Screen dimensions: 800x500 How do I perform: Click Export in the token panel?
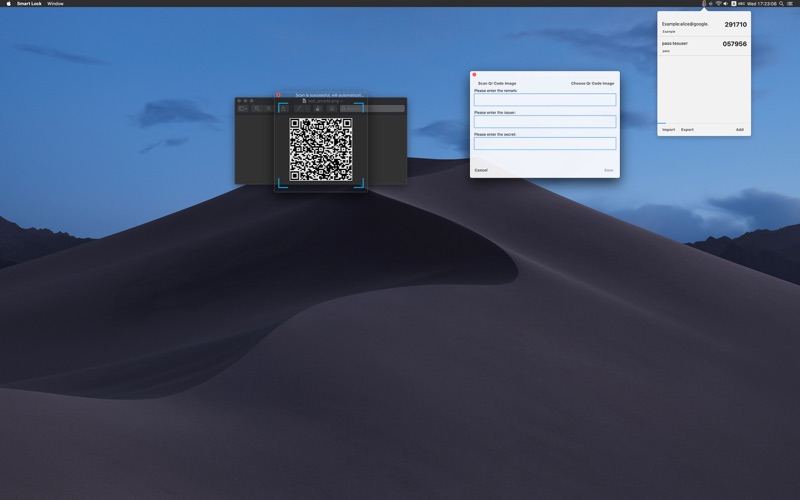pyautogui.click(x=687, y=130)
